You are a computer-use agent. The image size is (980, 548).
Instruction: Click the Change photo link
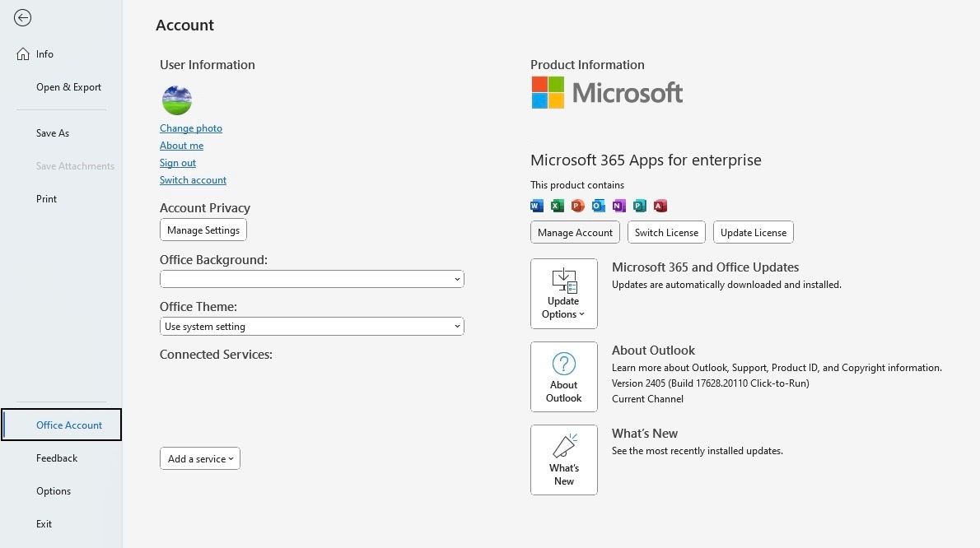(190, 128)
